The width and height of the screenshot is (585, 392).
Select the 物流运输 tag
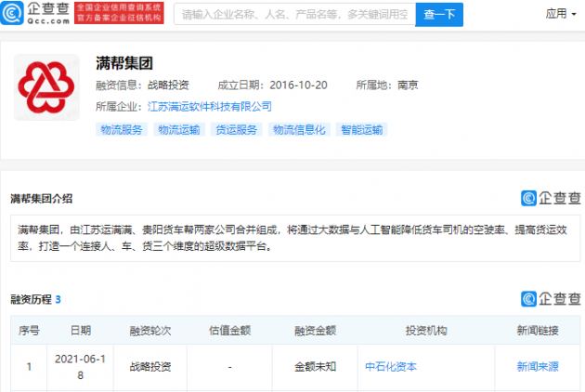tap(179, 129)
